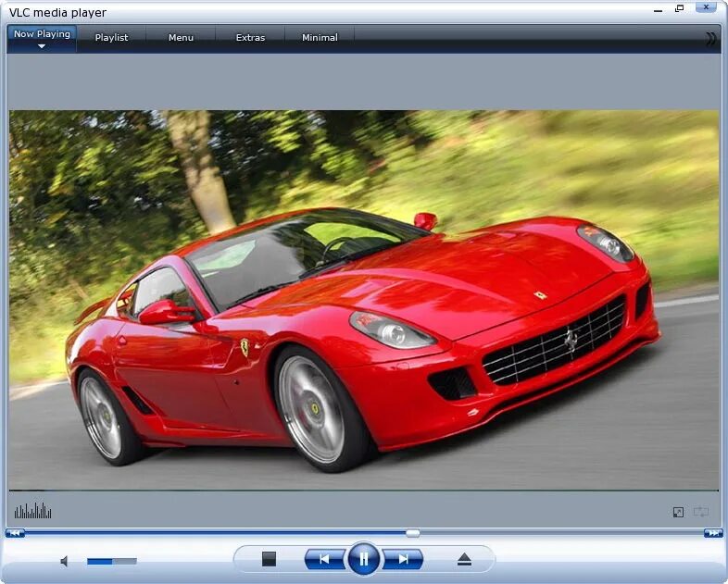Toggle the loop repeat icon

click(700, 512)
